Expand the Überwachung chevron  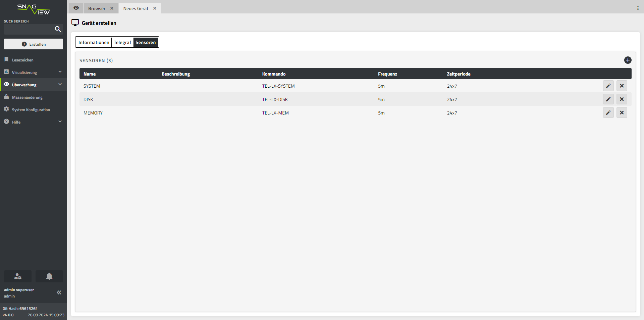pos(60,84)
